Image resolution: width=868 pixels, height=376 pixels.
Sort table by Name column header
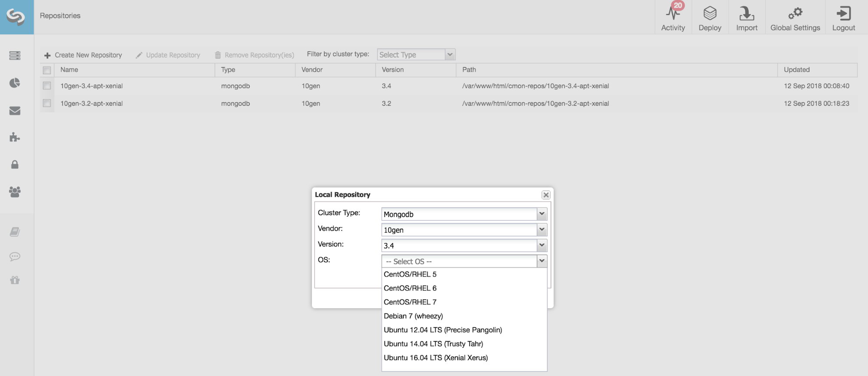(x=135, y=70)
